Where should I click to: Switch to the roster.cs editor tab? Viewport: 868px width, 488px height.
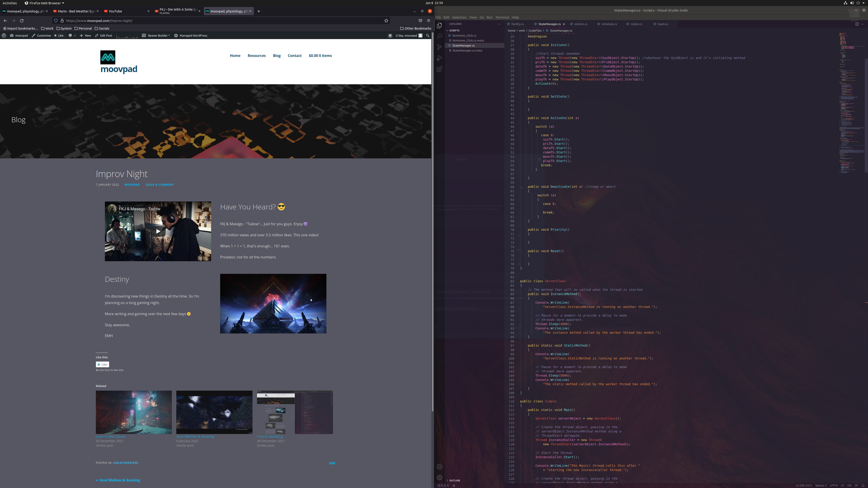(636, 24)
